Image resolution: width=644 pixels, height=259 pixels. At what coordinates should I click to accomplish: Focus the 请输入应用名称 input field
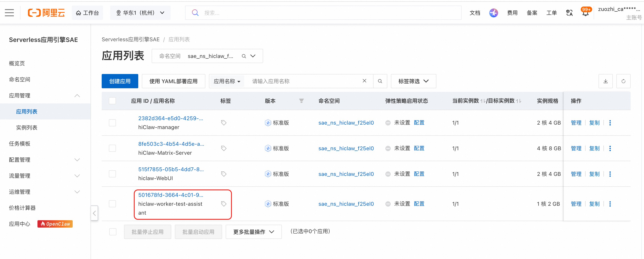pos(305,81)
